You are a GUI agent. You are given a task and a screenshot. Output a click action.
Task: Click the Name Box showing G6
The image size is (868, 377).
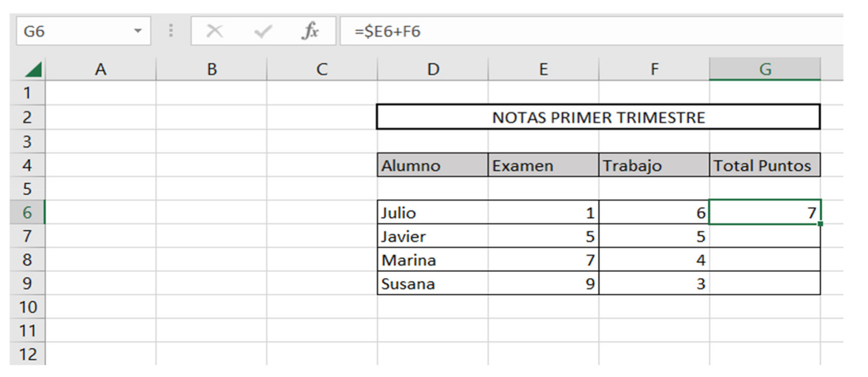72,31
